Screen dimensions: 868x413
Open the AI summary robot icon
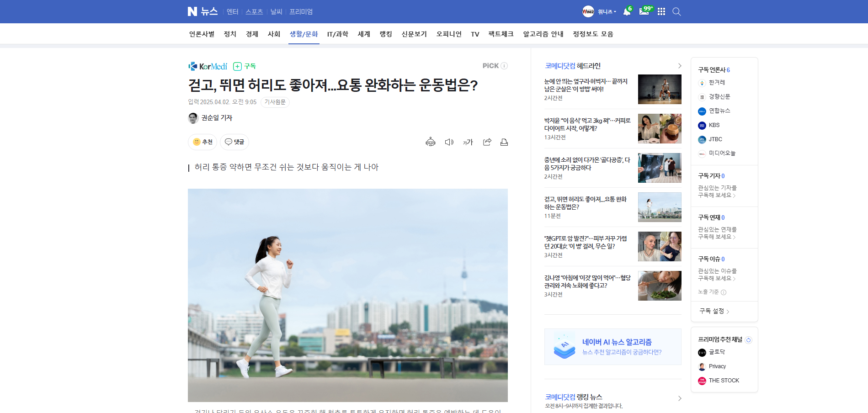tap(430, 142)
